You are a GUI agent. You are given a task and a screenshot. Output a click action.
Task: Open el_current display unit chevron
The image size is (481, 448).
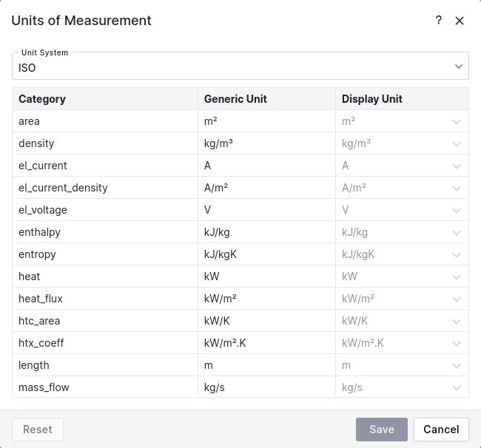pyautogui.click(x=457, y=166)
